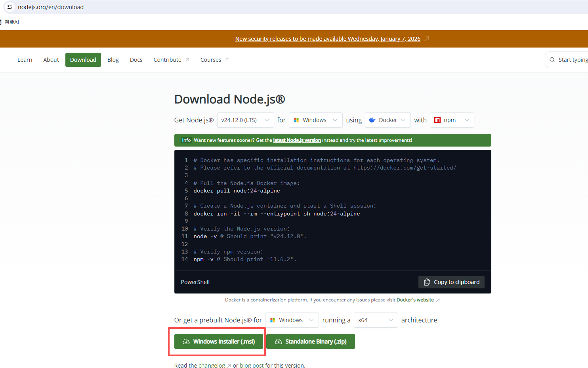Click the arrow icon beside security announcement

coord(427,39)
